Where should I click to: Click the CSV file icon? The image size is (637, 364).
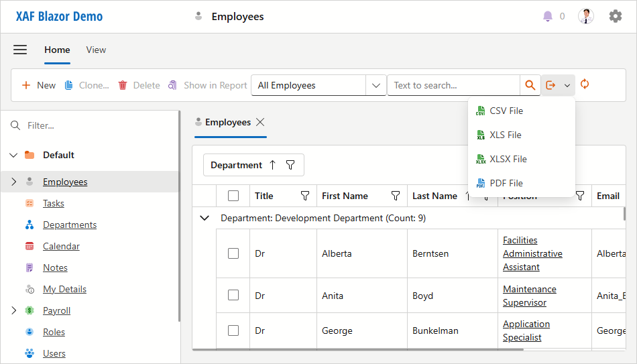point(481,111)
